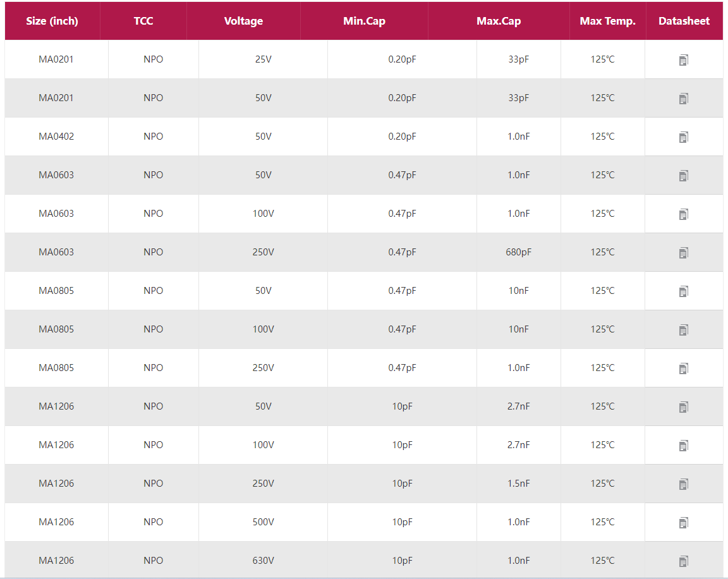Screen dimensions: 728x579
Task: Click the Max Temp. column header
Action: (x=607, y=21)
